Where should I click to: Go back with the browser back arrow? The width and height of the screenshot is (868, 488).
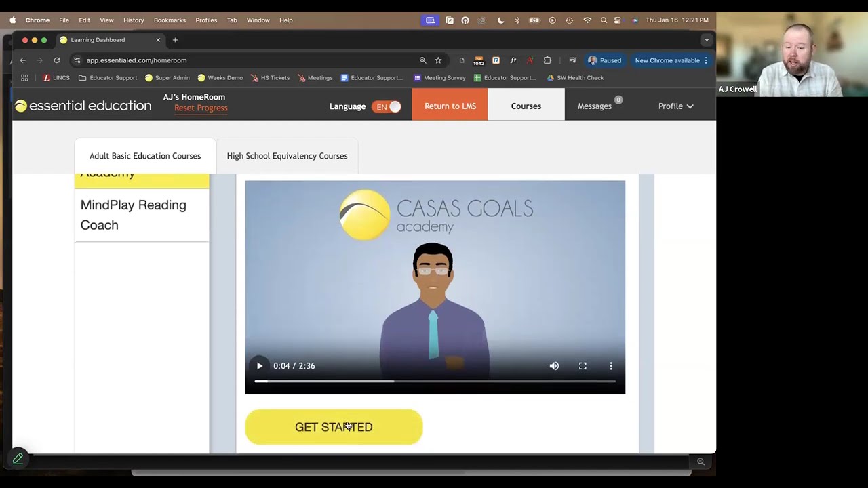pos(22,60)
